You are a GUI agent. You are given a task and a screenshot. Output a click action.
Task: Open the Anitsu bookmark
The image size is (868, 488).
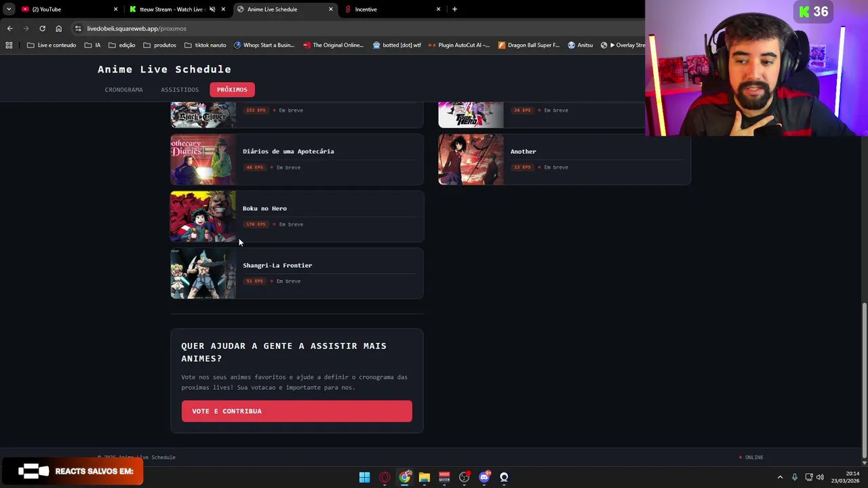click(x=580, y=45)
